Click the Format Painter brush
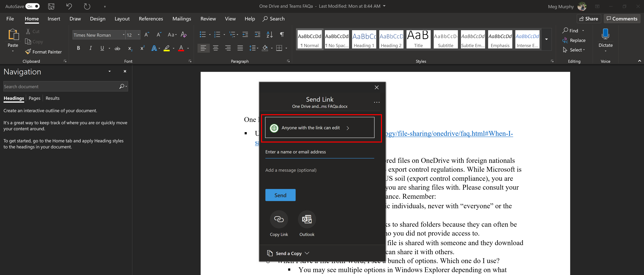 pyautogui.click(x=28, y=52)
